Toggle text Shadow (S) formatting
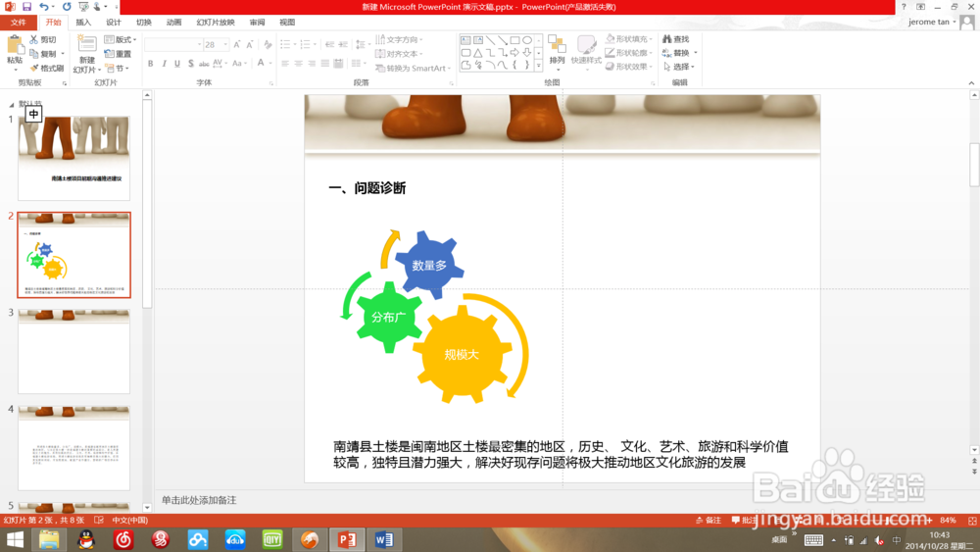Screen dimensions: 980x552 point(191,63)
